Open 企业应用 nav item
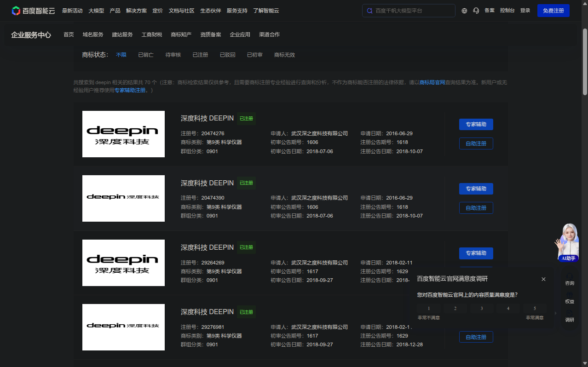588x367 pixels. pyautogui.click(x=240, y=34)
